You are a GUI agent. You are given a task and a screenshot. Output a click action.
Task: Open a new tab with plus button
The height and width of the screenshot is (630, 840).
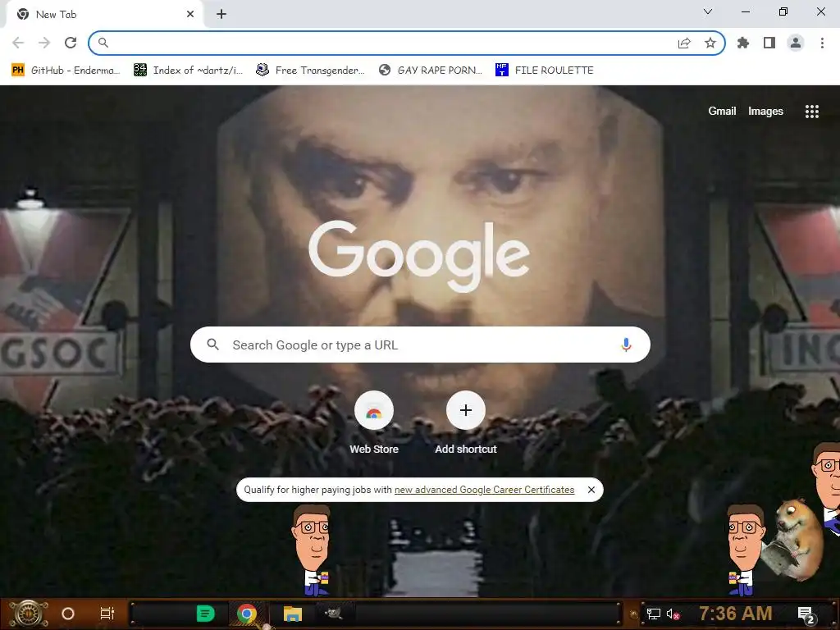(221, 15)
